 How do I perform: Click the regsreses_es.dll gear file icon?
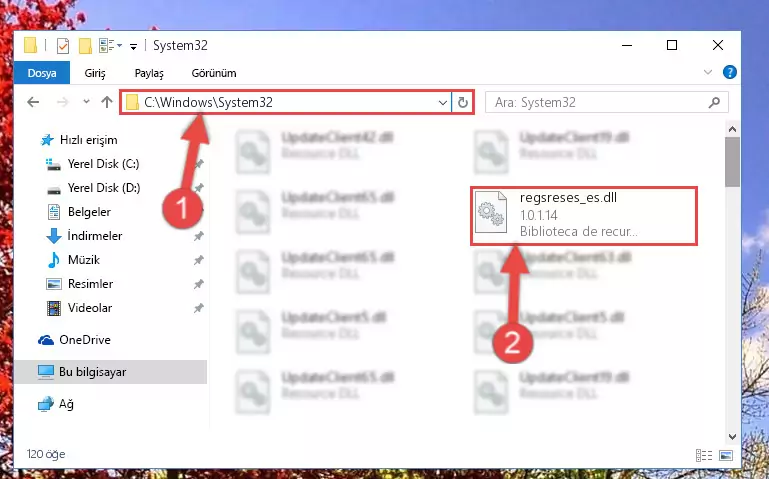coord(491,213)
